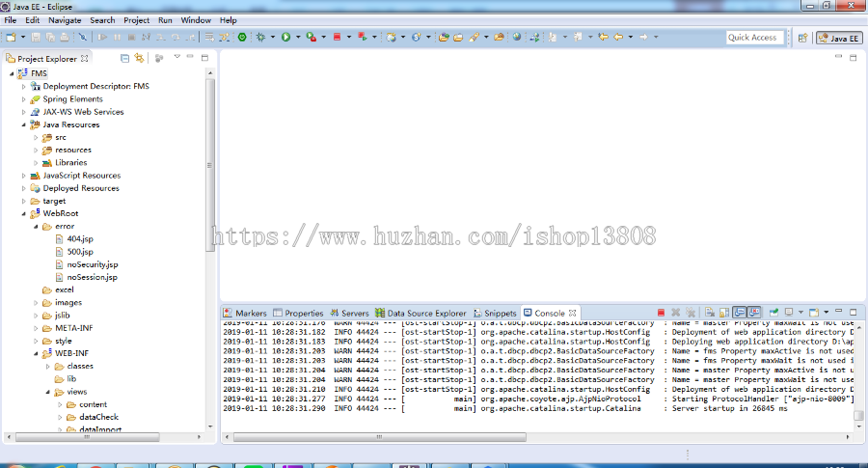Open the Display Selected Console dropdown arrow
This screenshot has height=468, width=868.
click(x=800, y=313)
